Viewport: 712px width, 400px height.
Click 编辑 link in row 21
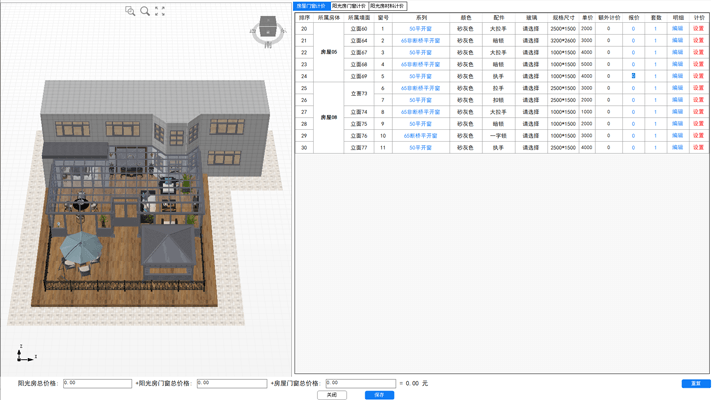[678, 41]
